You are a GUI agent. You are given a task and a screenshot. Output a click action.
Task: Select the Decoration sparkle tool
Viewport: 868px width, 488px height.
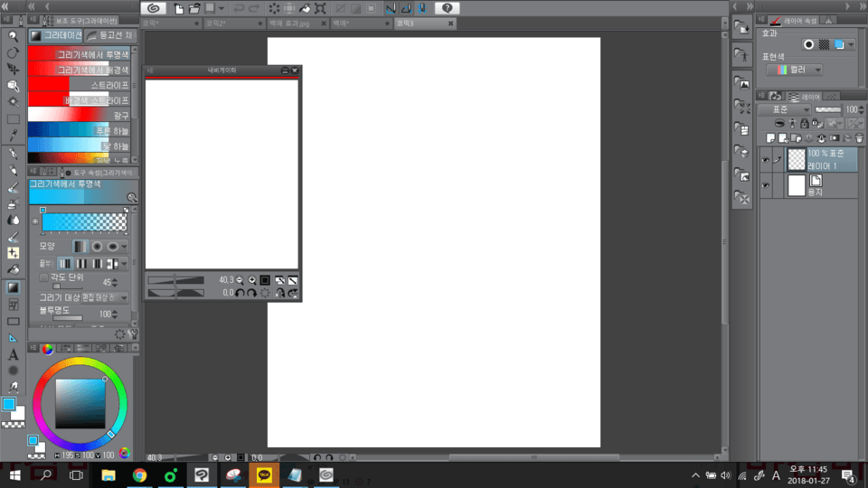click(x=13, y=253)
